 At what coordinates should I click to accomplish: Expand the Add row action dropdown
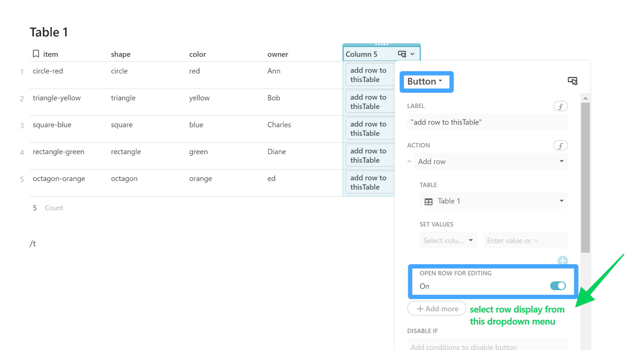point(561,162)
